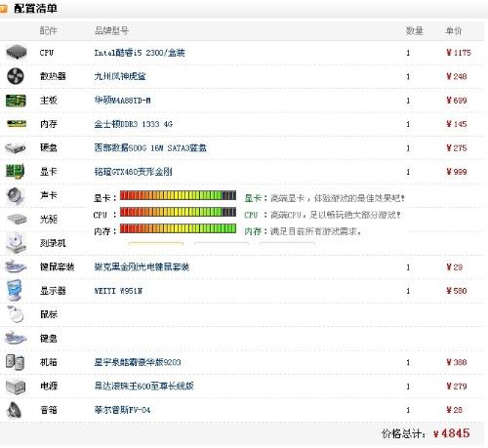Click the ¥999 graphics card price
Screen dimensions: 488x448
pyautogui.click(x=457, y=172)
